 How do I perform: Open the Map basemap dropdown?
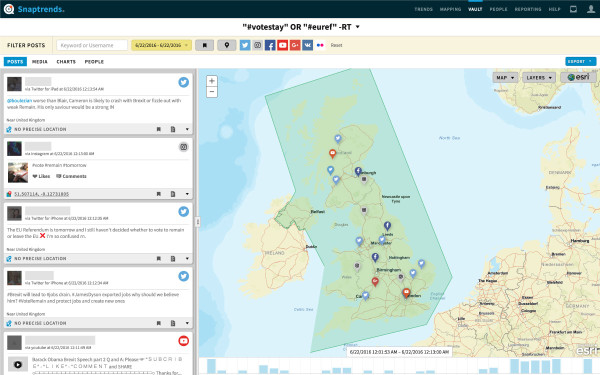[505, 78]
